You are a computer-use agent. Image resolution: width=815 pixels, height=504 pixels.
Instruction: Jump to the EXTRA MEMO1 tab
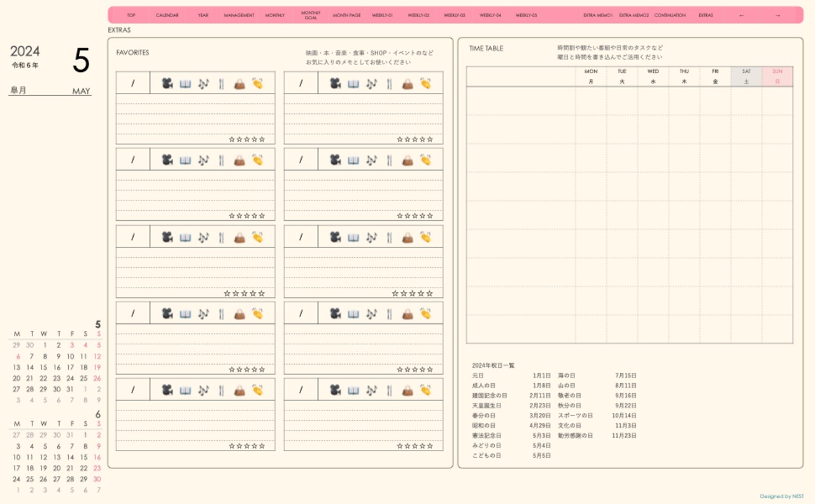[x=598, y=15]
